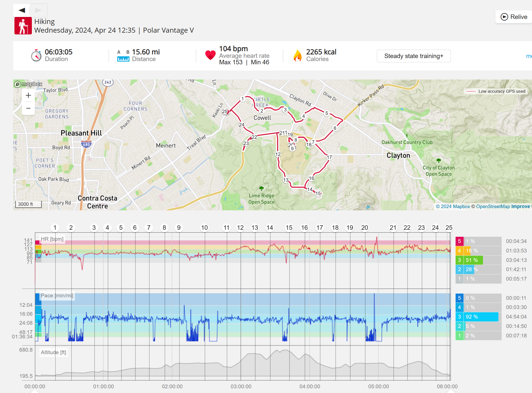
Task: Click the HR [bpm] chart label
Action: pos(52,239)
